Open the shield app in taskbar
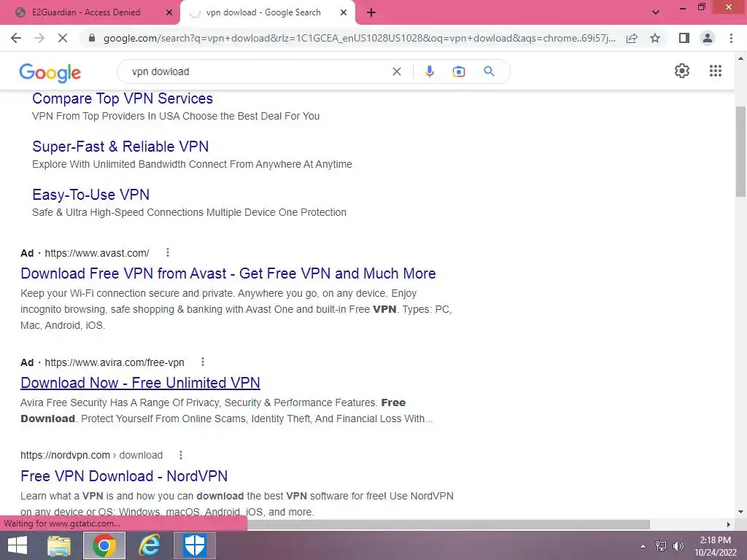Viewport: 747px width, 560px height. click(194, 545)
